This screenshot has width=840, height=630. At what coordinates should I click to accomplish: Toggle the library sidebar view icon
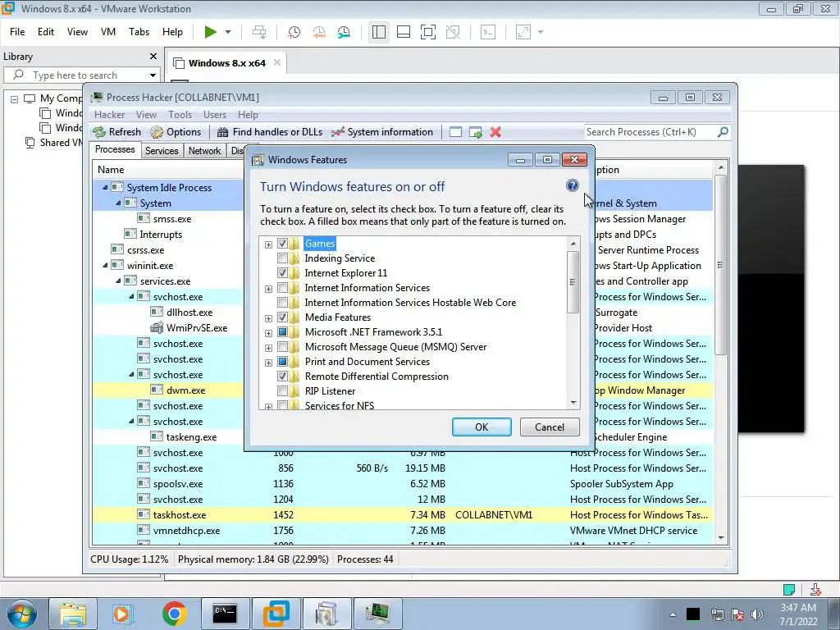[x=379, y=32]
